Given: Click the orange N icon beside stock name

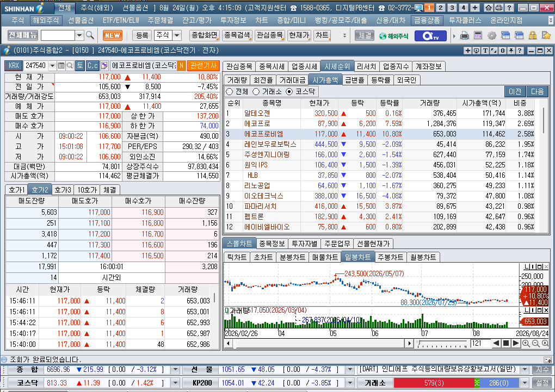Looking at the screenshot, I should point(181,65).
